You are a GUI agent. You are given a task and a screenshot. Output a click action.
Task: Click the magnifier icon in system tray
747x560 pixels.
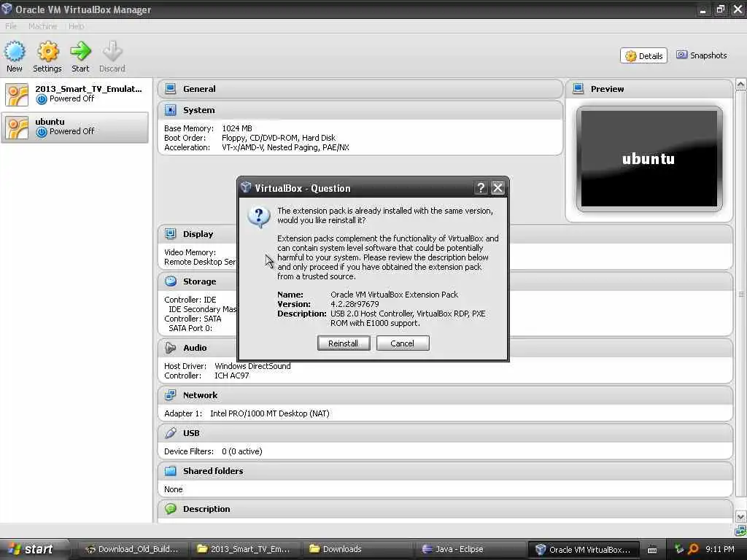[693, 549]
